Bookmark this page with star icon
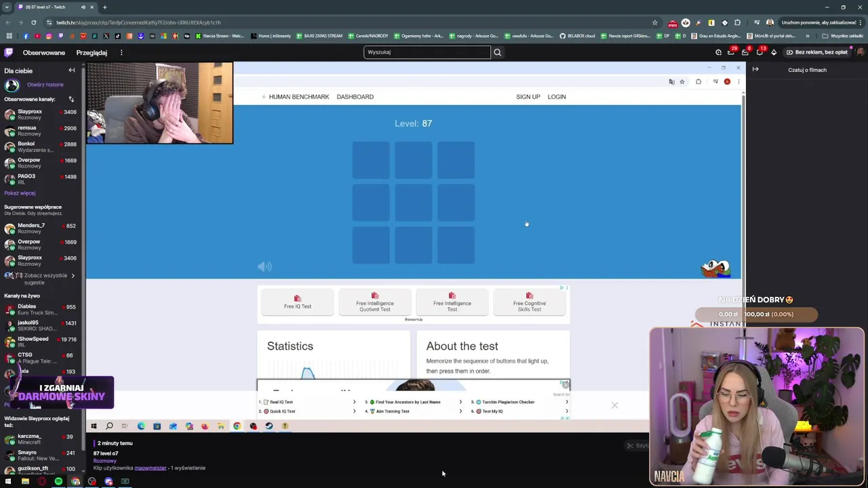This screenshot has width=868, height=488. click(x=654, y=22)
